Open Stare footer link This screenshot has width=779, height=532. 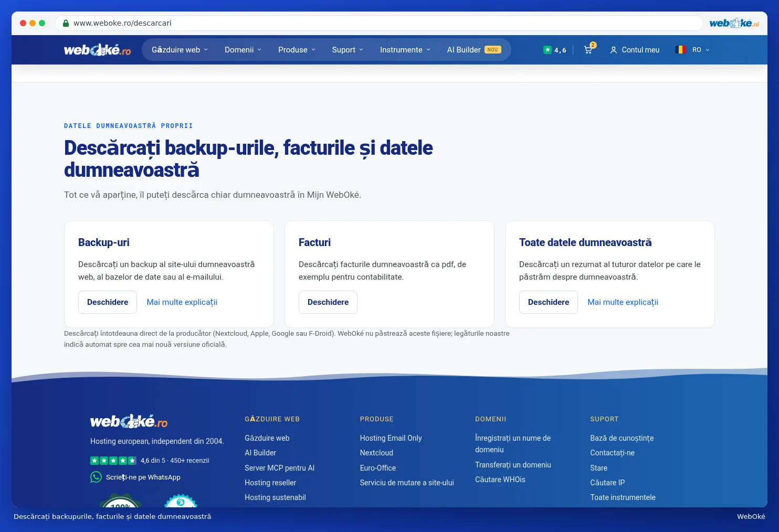(599, 468)
